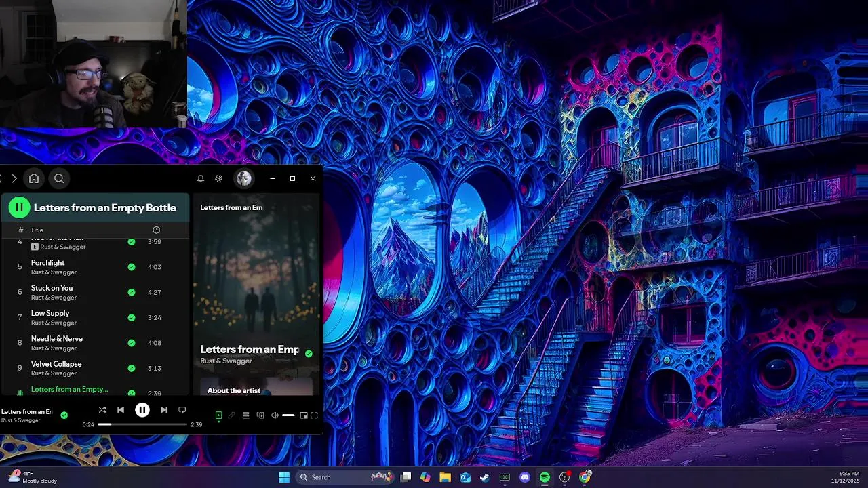
Task: Open the Spotify search icon
Action: tap(59, 178)
